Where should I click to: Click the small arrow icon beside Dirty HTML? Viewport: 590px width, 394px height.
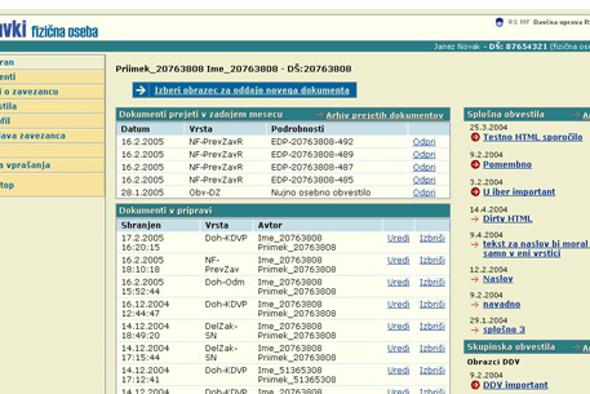(x=475, y=219)
